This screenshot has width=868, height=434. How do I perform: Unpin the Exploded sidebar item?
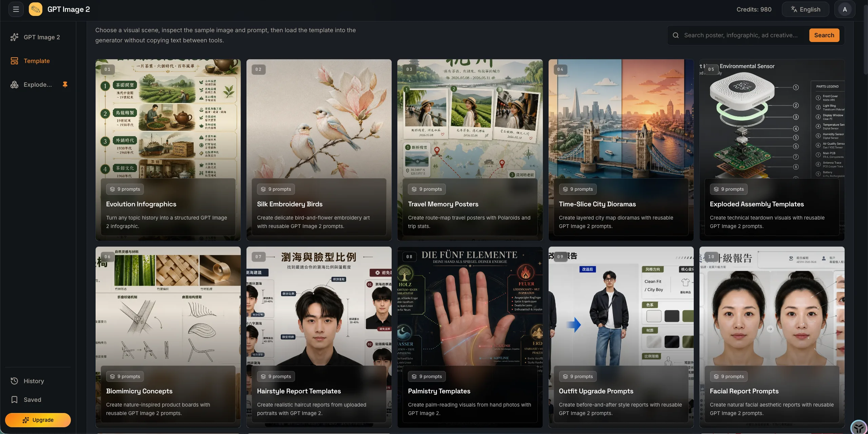pyautogui.click(x=65, y=84)
